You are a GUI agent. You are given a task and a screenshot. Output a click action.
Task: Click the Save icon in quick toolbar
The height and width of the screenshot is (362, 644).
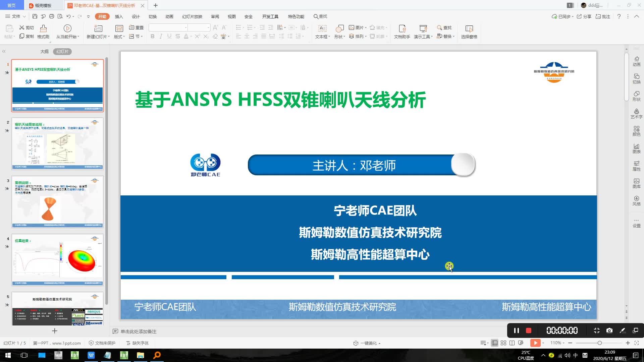[x=35, y=16]
